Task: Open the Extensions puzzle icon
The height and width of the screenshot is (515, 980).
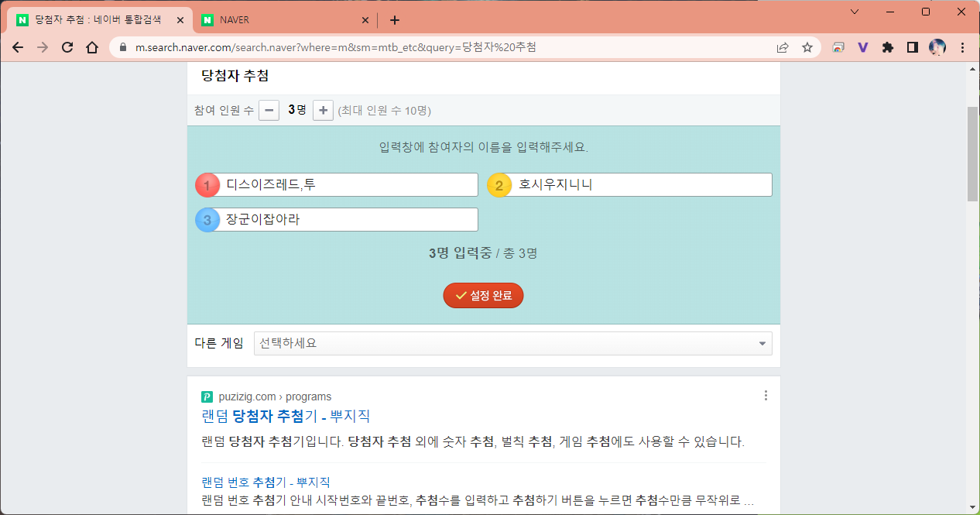Action: click(888, 47)
